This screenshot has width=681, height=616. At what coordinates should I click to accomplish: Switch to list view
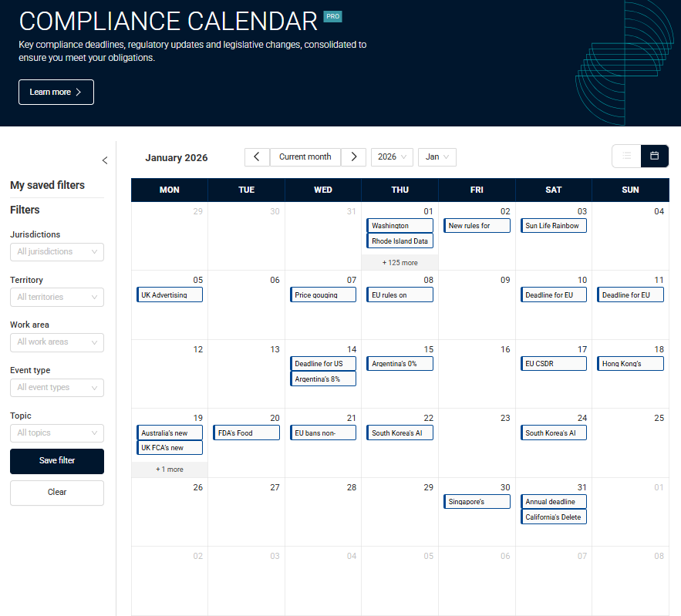(x=626, y=156)
